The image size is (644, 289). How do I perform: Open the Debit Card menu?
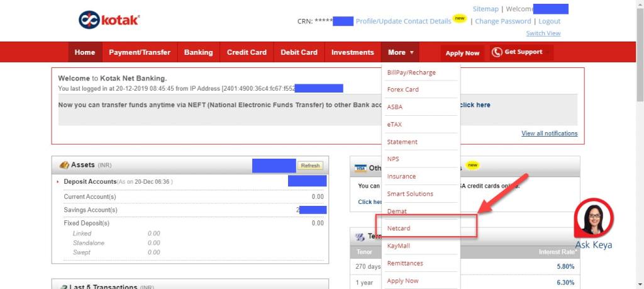click(x=299, y=53)
